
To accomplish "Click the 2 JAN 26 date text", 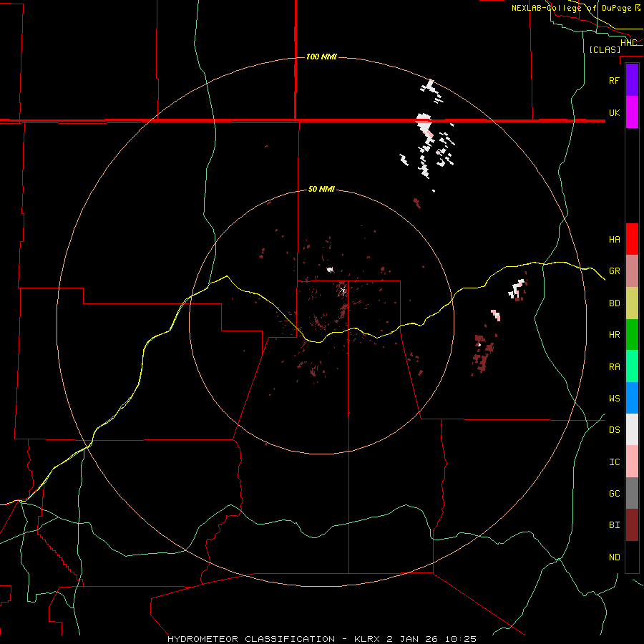I will coord(412,639).
